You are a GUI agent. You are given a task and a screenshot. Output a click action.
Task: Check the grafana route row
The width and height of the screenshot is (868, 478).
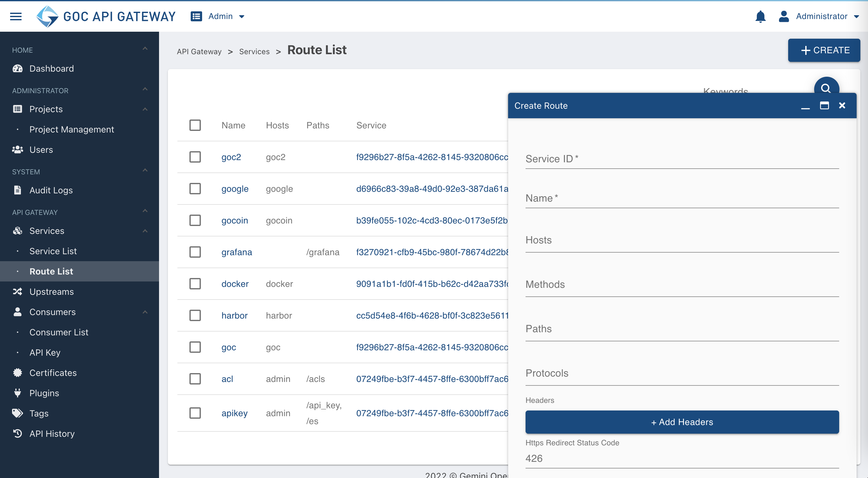click(195, 252)
